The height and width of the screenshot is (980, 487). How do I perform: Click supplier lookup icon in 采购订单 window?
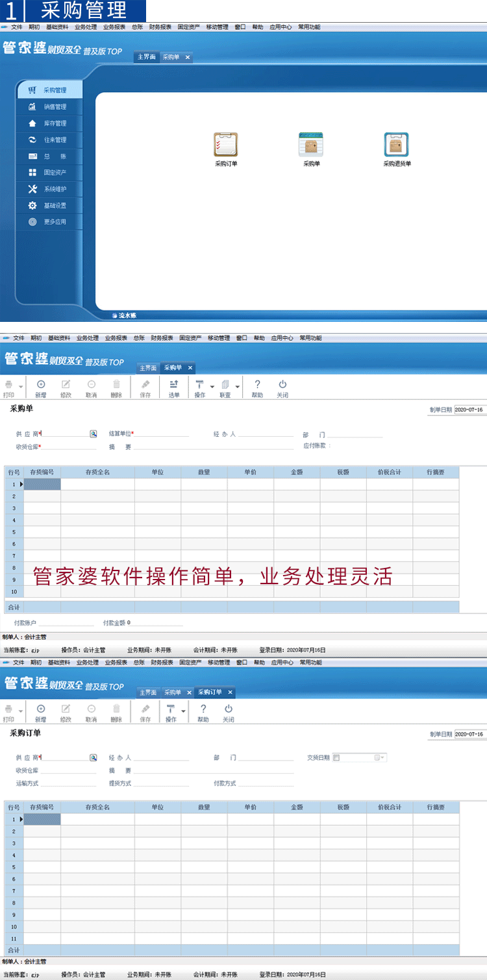pos(93,757)
